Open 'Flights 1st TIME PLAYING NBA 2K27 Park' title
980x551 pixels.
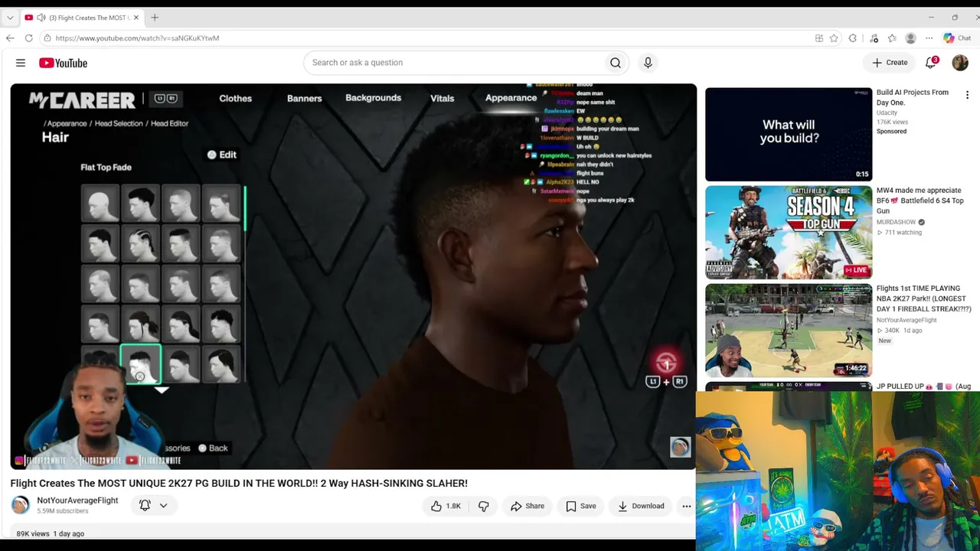point(924,298)
